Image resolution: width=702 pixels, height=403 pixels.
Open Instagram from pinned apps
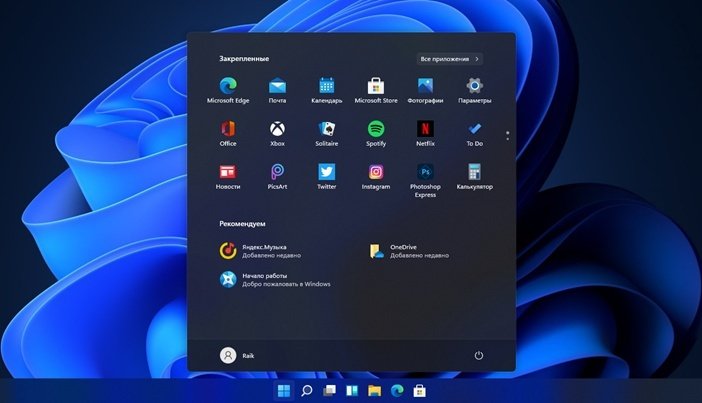pos(376,176)
